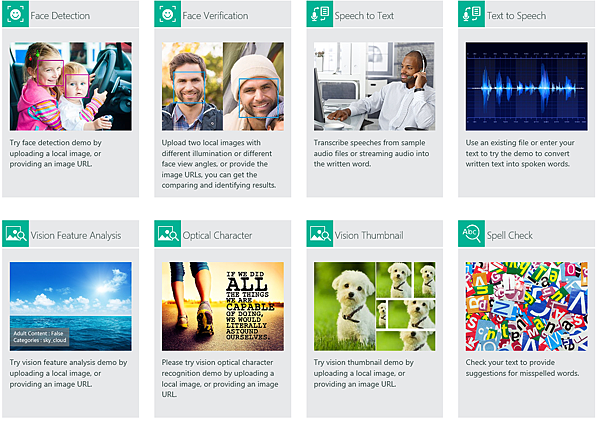
Task: Select the blue audio waveform image
Action: pos(527,86)
